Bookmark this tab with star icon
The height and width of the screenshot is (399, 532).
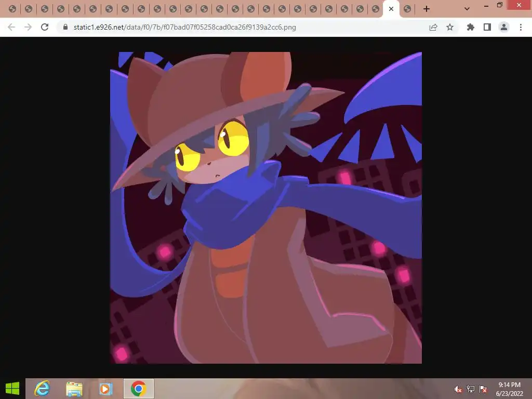point(450,27)
